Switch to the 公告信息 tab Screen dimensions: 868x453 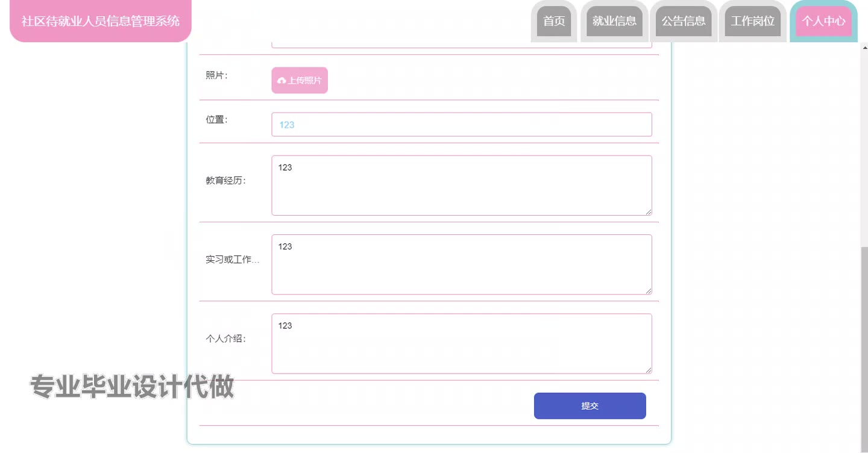click(684, 21)
